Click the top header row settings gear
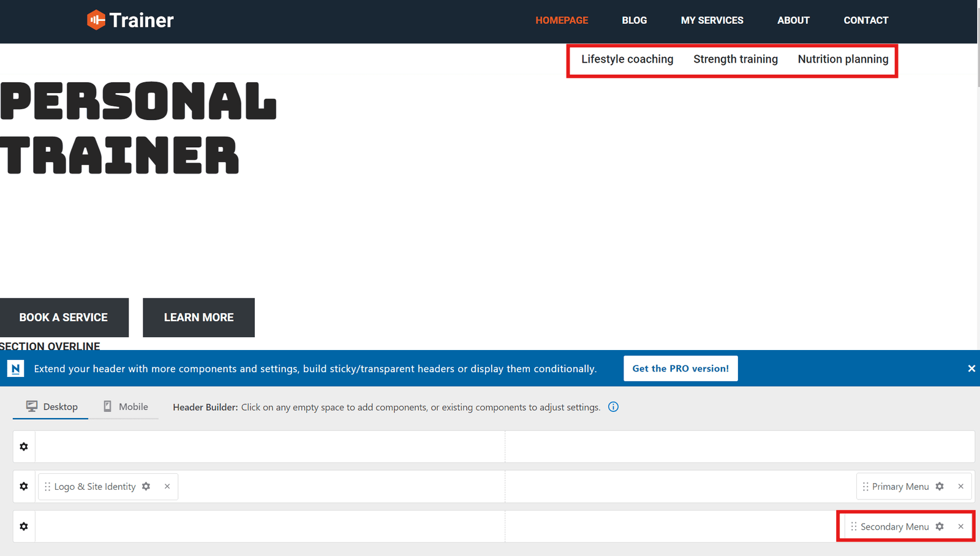This screenshot has width=980, height=556. click(x=23, y=446)
